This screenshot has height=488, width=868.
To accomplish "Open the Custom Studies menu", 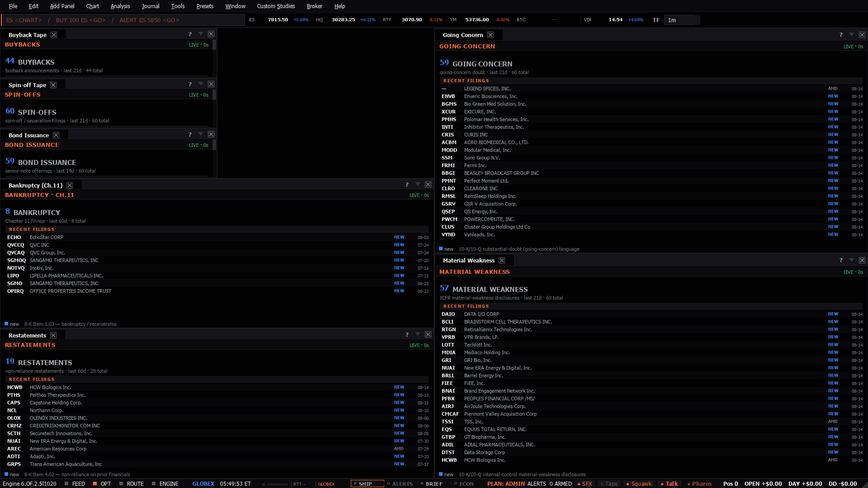I will point(276,6).
